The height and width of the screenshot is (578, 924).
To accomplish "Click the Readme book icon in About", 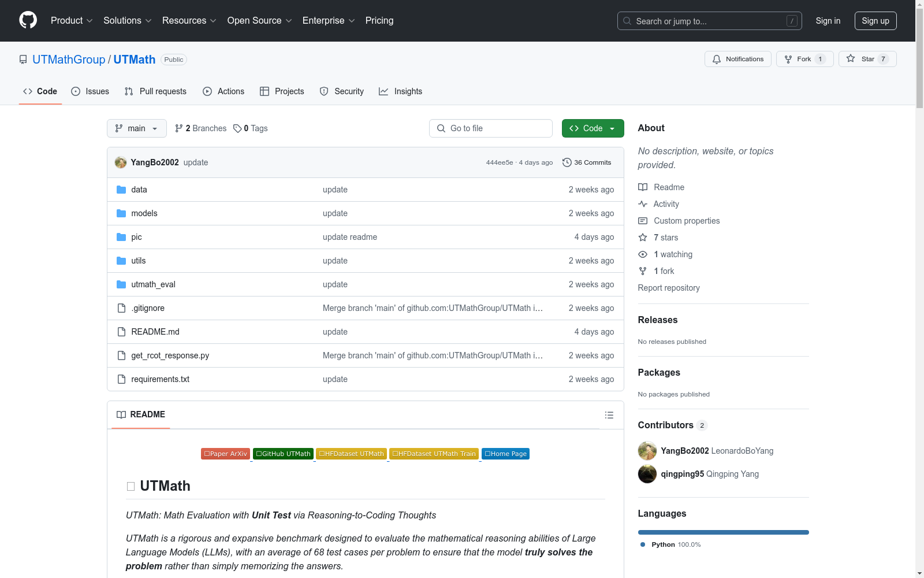I will [643, 187].
